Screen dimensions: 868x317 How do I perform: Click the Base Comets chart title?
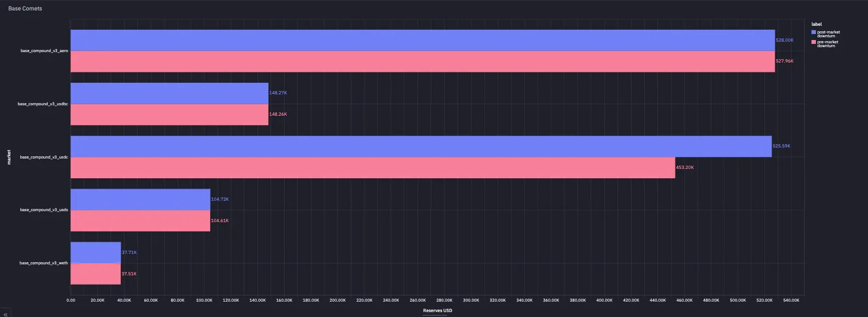[25, 9]
